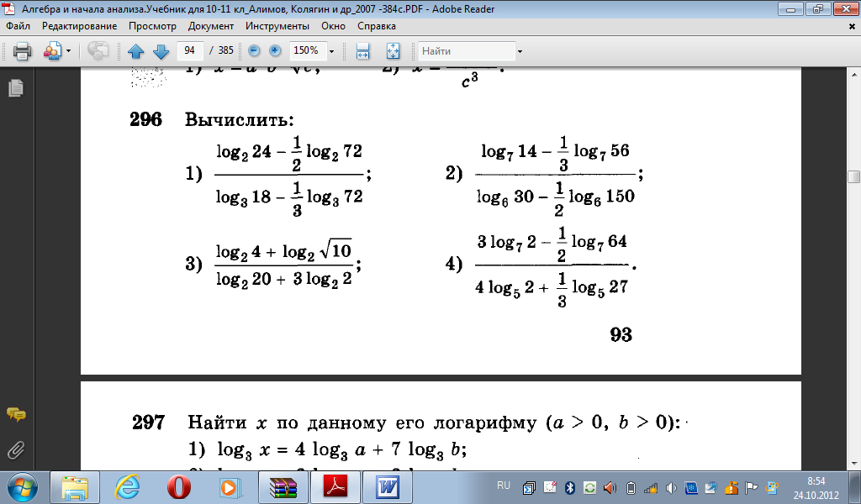Viewport: 861px width, 504px height.
Task: Go to previous page with up arrow
Action: click(x=135, y=51)
